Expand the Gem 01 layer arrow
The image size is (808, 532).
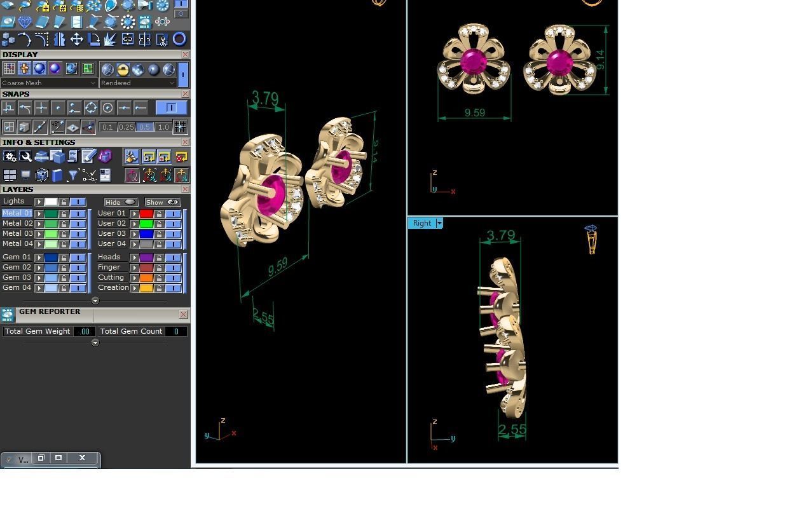point(39,257)
